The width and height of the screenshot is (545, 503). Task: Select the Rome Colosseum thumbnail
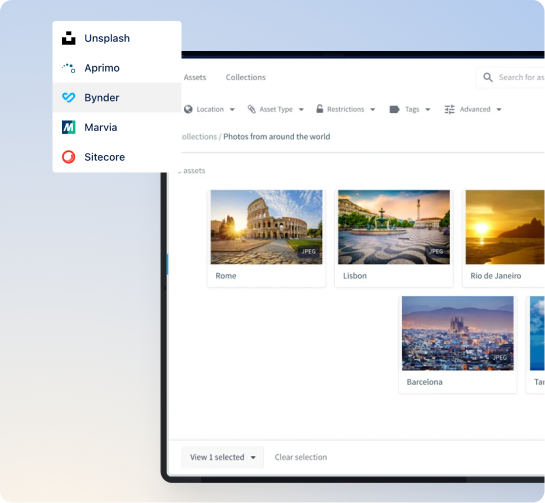266,227
